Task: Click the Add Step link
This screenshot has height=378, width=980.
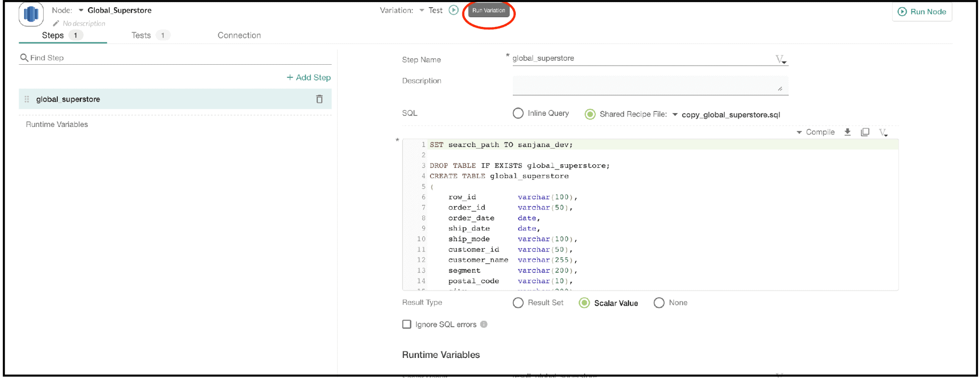Action: point(309,77)
